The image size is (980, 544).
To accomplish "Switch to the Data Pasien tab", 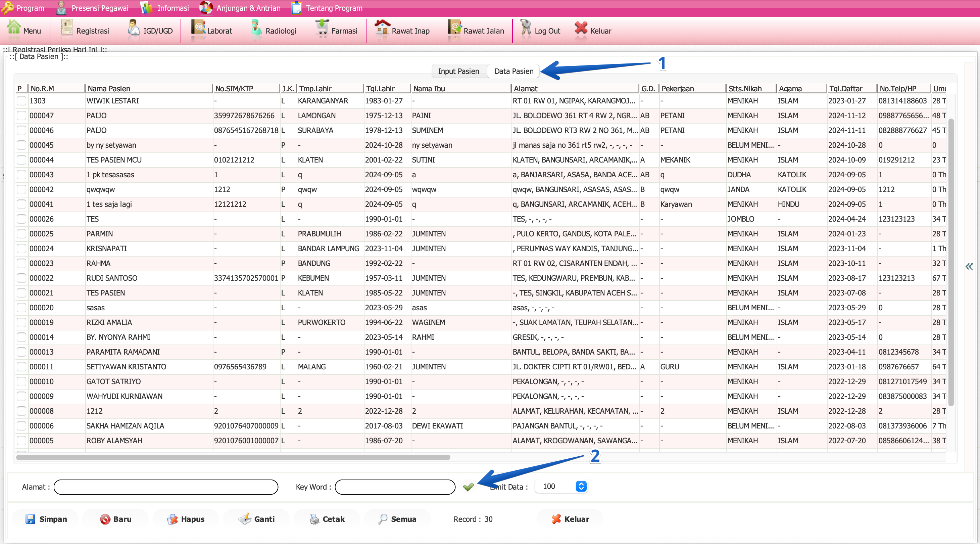I will tap(513, 71).
